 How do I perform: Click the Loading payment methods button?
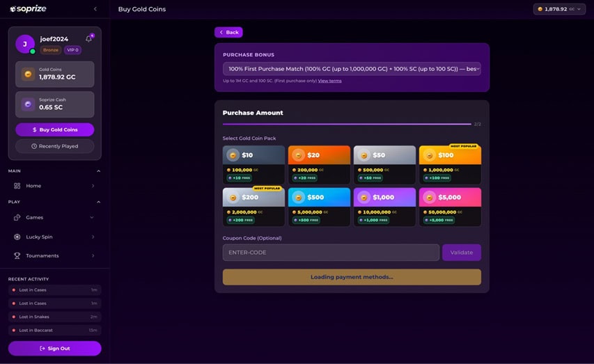click(352, 277)
